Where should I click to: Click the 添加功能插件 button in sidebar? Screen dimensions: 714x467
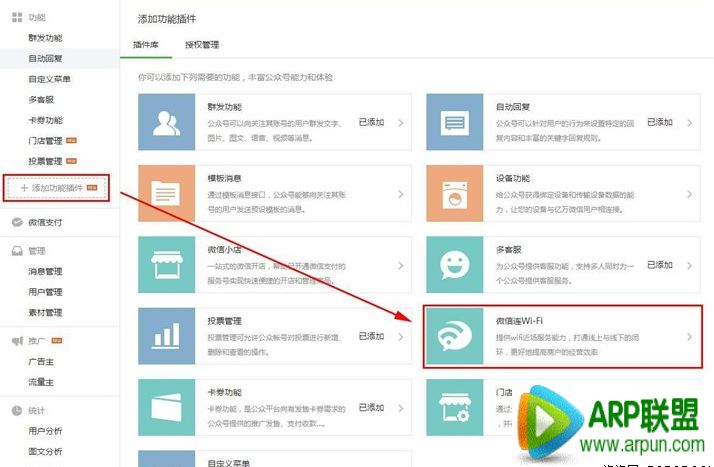point(57,188)
